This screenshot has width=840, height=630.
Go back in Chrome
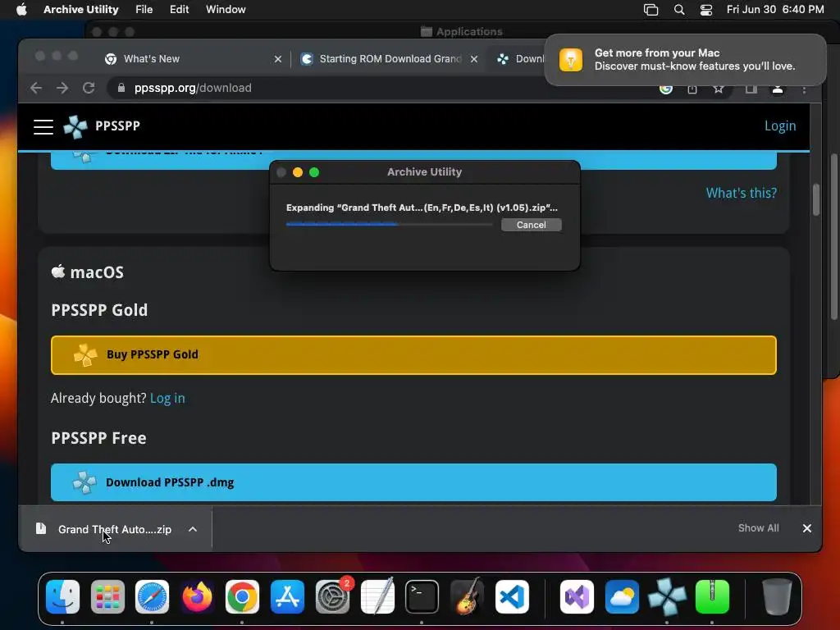pyautogui.click(x=36, y=88)
